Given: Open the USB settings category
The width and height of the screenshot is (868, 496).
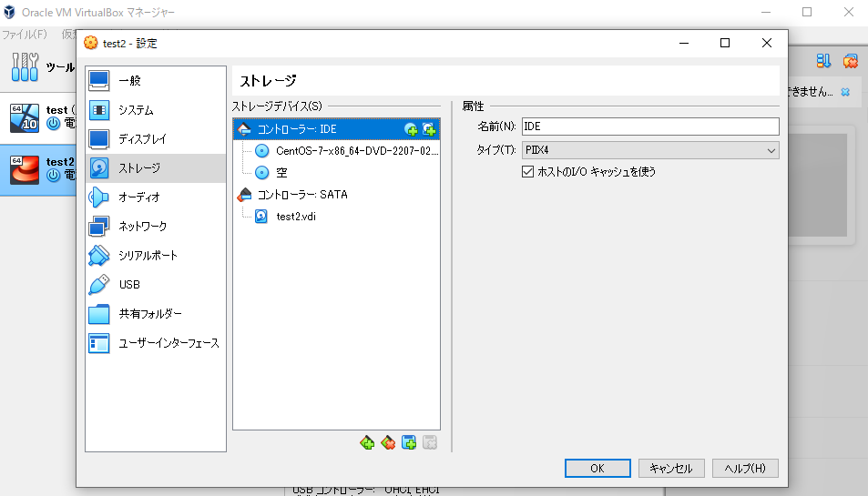Looking at the screenshot, I should click(x=156, y=284).
